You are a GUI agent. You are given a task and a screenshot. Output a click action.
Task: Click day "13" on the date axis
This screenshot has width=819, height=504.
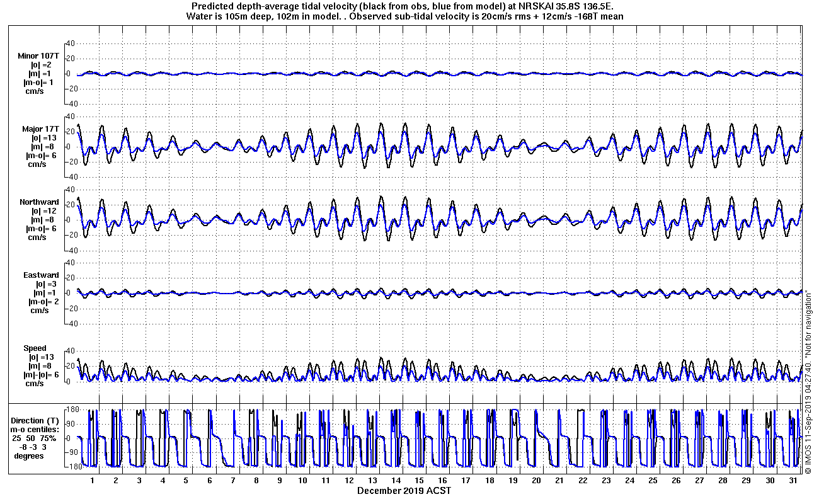click(373, 481)
